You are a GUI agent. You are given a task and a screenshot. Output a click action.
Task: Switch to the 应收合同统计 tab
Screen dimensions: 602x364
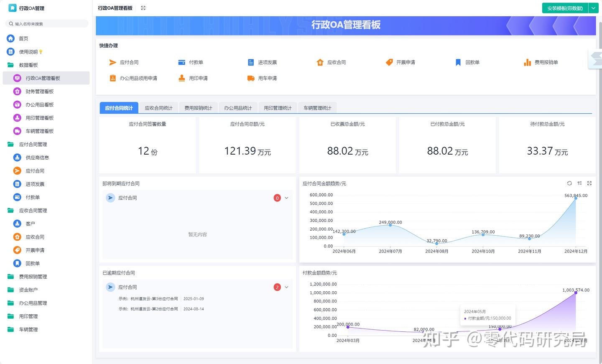158,107
